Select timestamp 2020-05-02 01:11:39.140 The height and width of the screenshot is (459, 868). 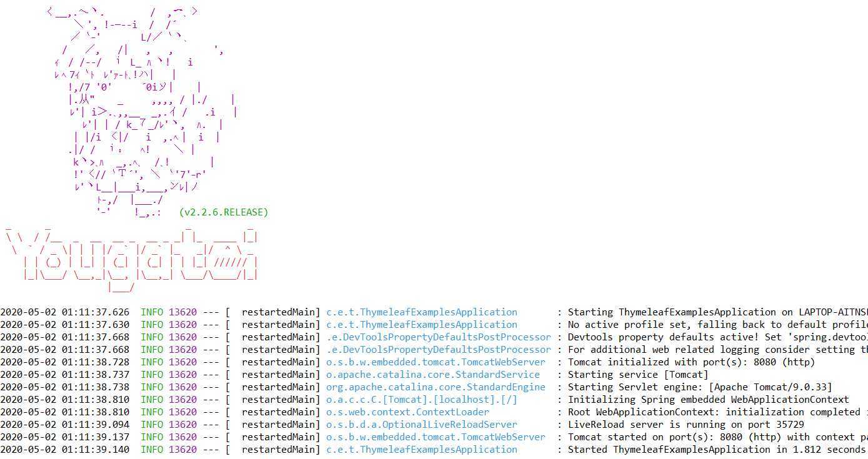65,450
